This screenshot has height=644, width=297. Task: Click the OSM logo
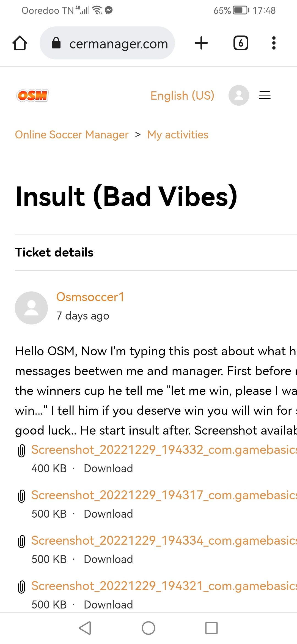coord(32,95)
